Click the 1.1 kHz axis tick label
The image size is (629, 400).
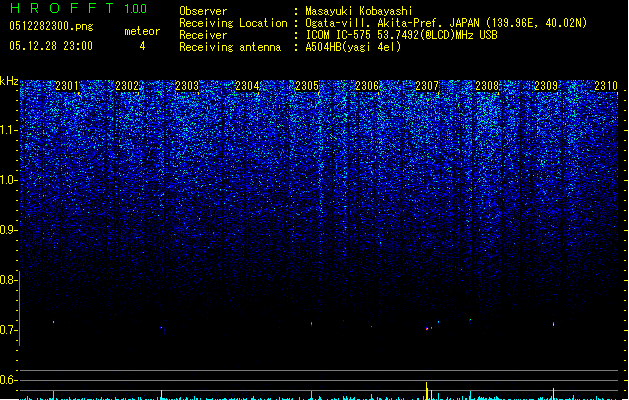tap(8, 130)
